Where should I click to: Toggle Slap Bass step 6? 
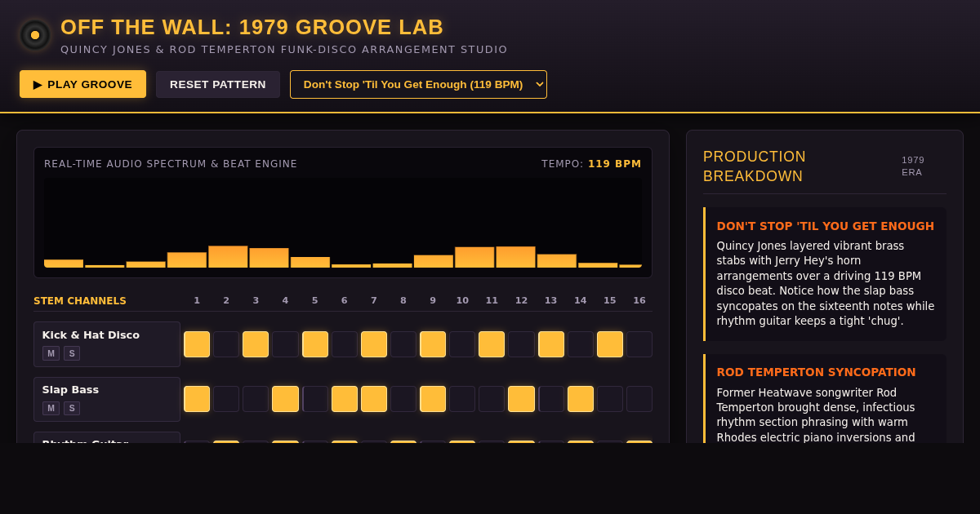(x=345, y=399)
